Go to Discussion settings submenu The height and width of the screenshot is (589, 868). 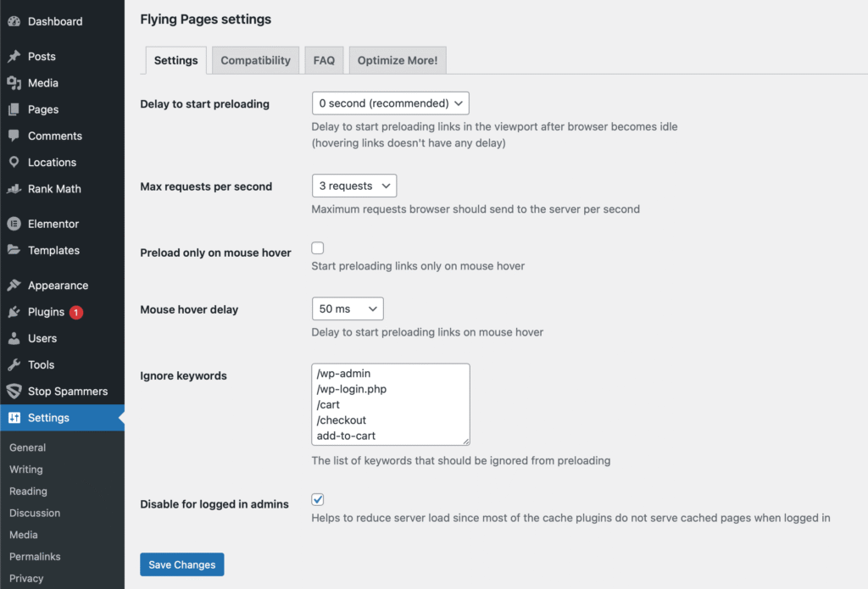pyautogui.click(x=35, y=513)
